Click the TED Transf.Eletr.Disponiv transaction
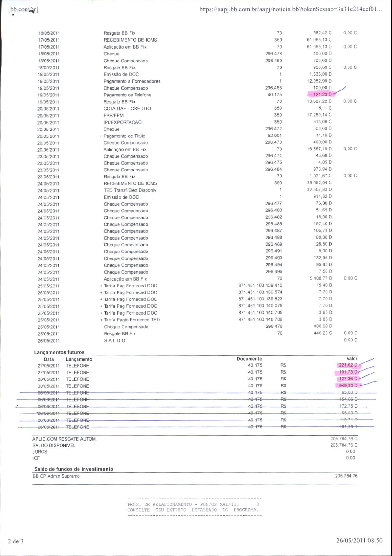This screenshot has height=556, width=392. click(130, 190)
